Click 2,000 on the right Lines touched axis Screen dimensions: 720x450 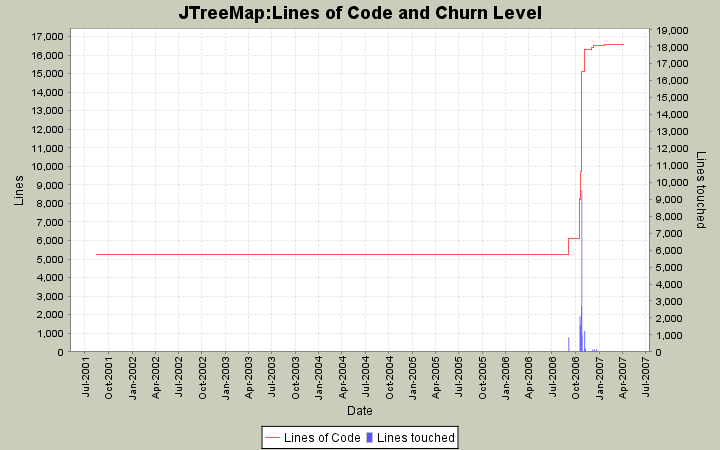(670, 319)
